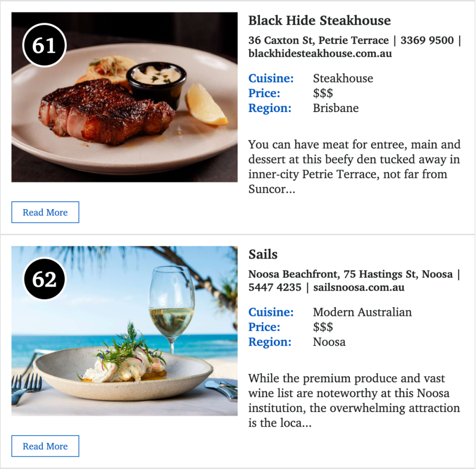The width and height of the screenshot is (476, 469).
Task: Click the Black Hide Steakhouse description text
Action: pyautogui.click(x=354, y=167)
